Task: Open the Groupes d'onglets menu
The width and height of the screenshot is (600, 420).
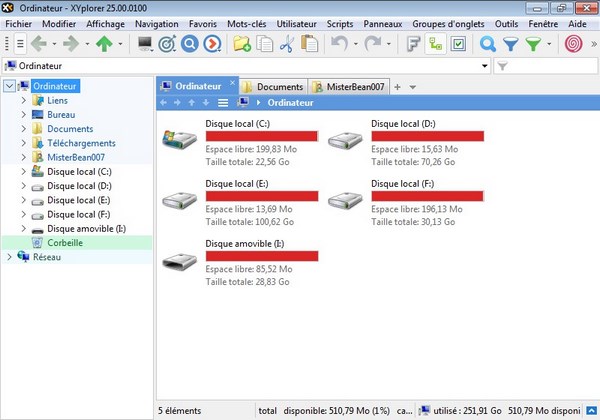Action: click(x=448, y=24)
